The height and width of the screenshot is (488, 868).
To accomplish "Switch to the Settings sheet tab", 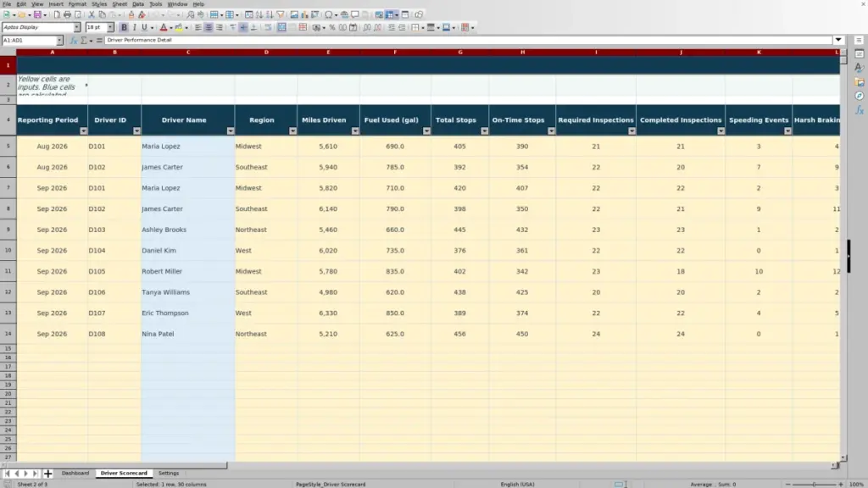I will [x=169, y=473].
